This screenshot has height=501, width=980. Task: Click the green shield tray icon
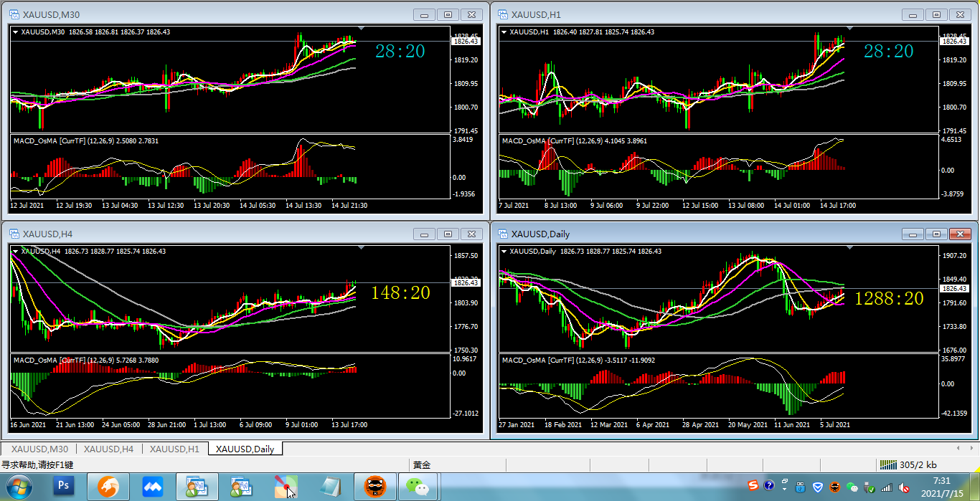[869, 487]
